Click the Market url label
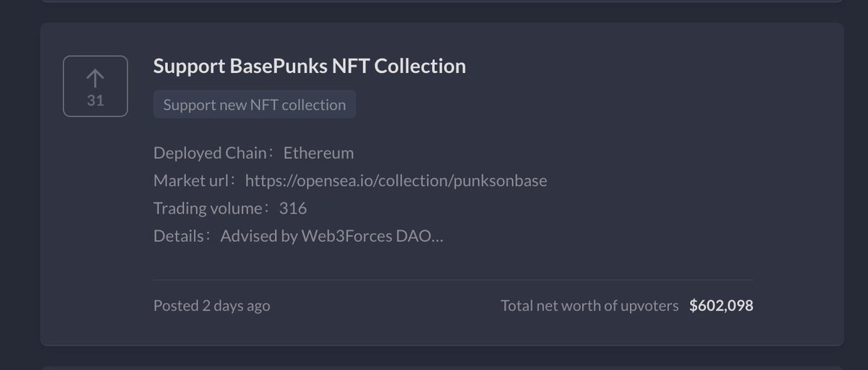 click(195, 180)
